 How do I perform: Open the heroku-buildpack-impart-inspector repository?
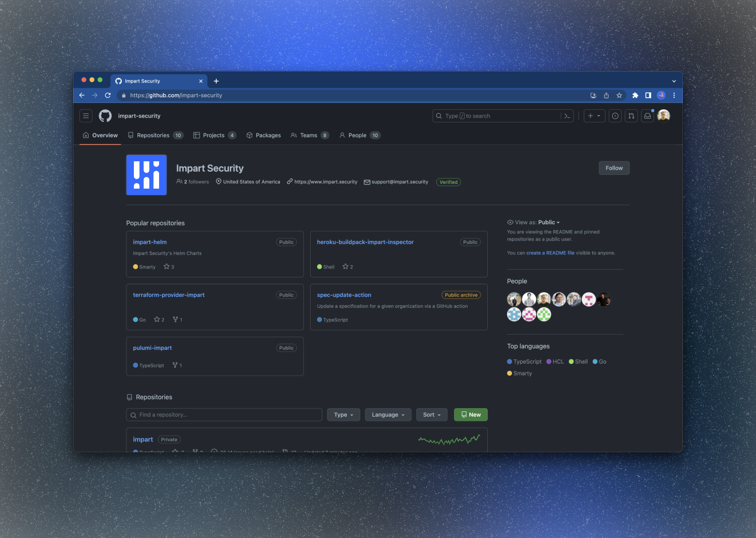tap(365, 242)
